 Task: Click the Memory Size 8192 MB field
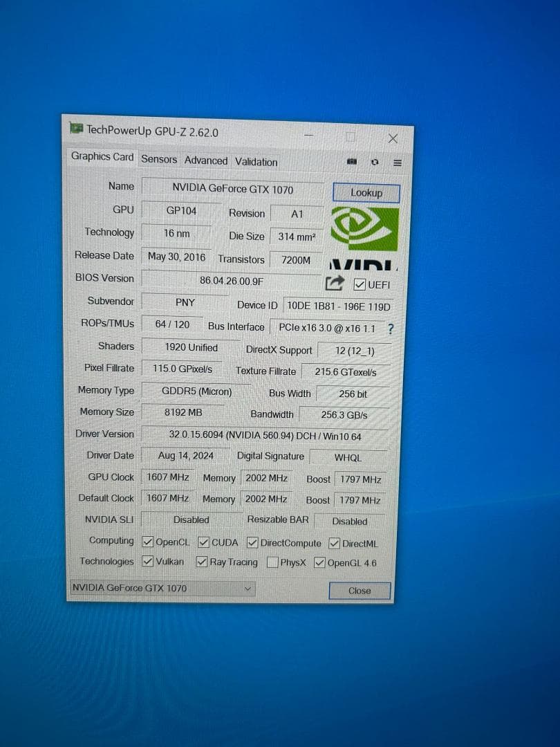click(183, 412)
